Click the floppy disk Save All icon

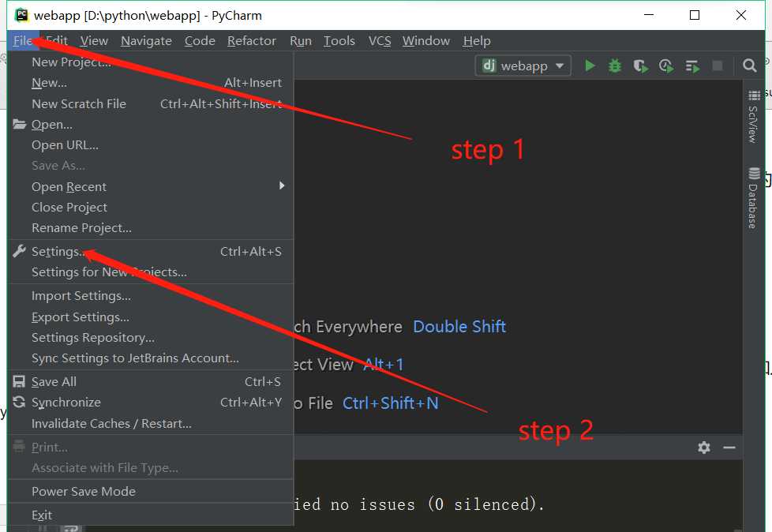[19, 381]
